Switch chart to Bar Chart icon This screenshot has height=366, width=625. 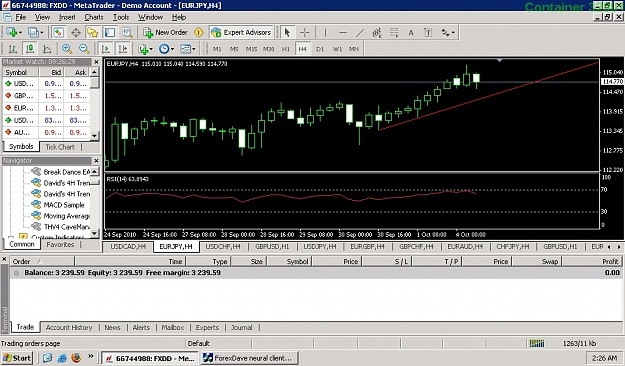click(13, 49)
